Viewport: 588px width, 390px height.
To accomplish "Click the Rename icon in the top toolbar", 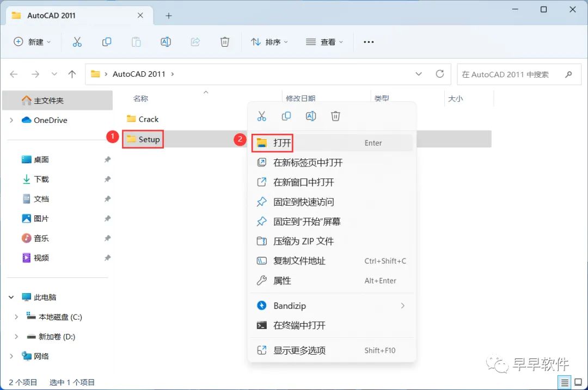I will click(166, 42).
